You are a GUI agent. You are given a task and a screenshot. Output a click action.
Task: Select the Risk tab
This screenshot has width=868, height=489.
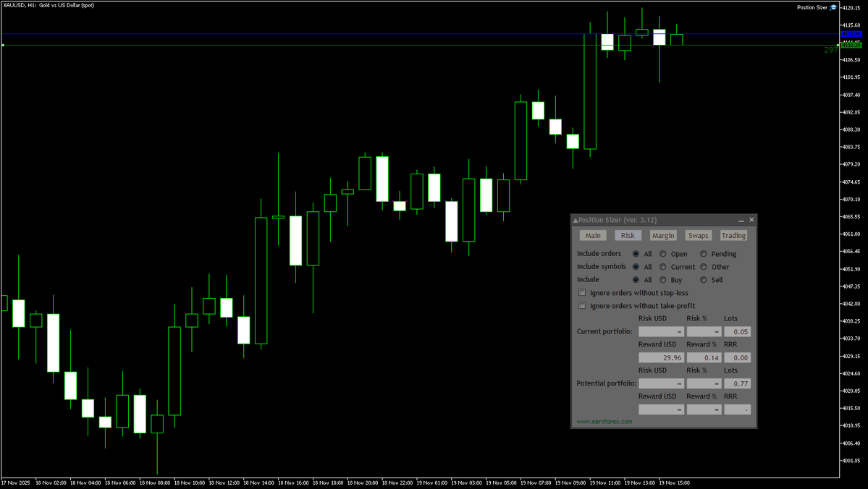tap(627, 235)
